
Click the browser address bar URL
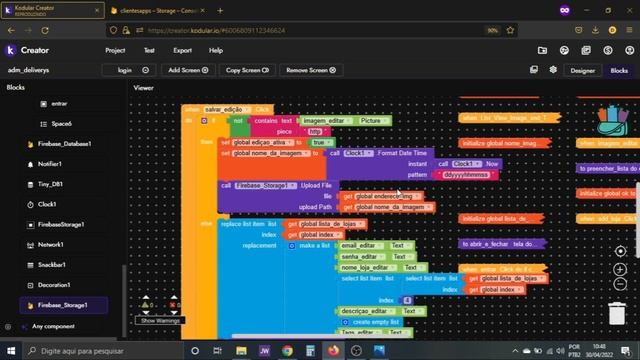pos(216,30)
